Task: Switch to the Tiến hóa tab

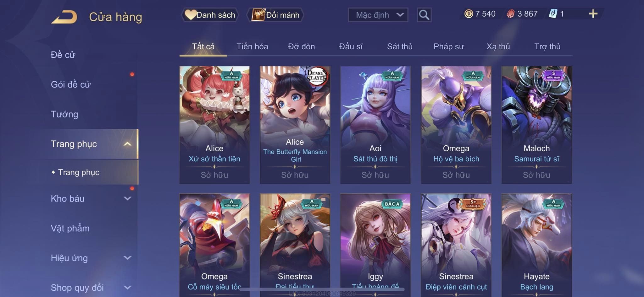Action: click(x=252, y=46)
